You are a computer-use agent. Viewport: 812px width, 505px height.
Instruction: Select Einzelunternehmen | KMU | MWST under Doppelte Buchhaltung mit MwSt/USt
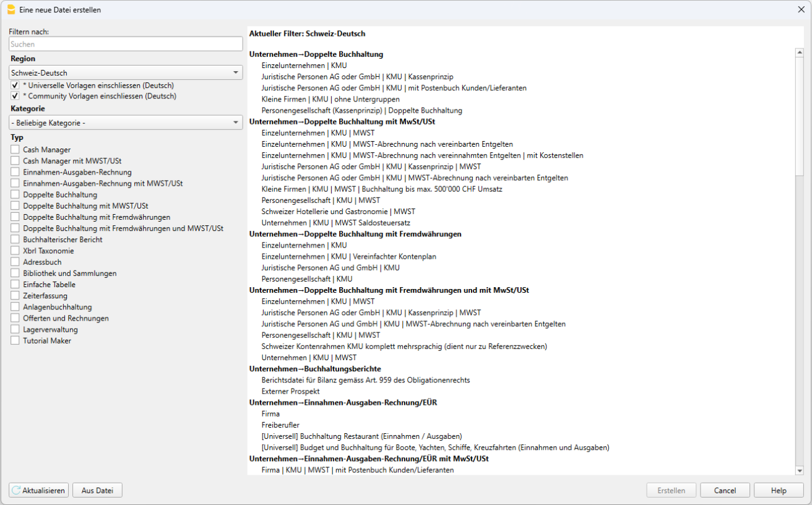[x=318, y=132]
